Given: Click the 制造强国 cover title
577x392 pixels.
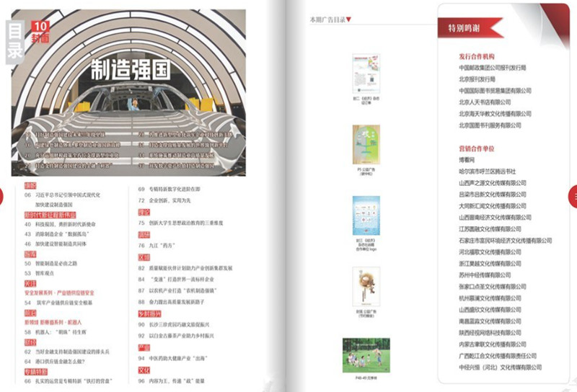Looking at the screenshot, I should 130,70.
